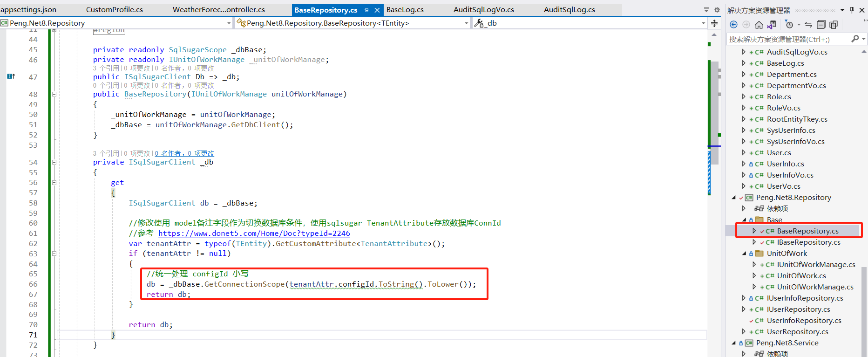Image resolution: width=868 pixels, height=357 pixels.
Task: Click the Solution Explorer toolbar overflow chevron
Action: pos(865,21)
